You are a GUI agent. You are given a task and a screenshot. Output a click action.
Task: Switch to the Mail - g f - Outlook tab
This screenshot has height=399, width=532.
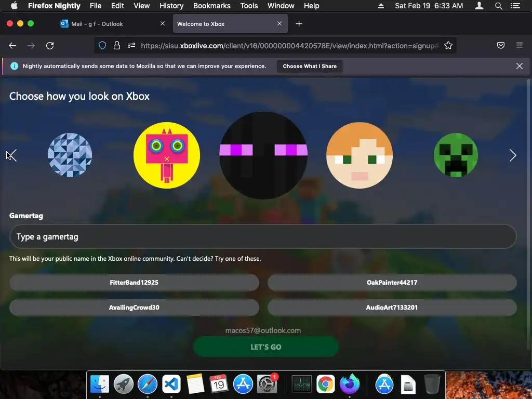pos(112,24)
